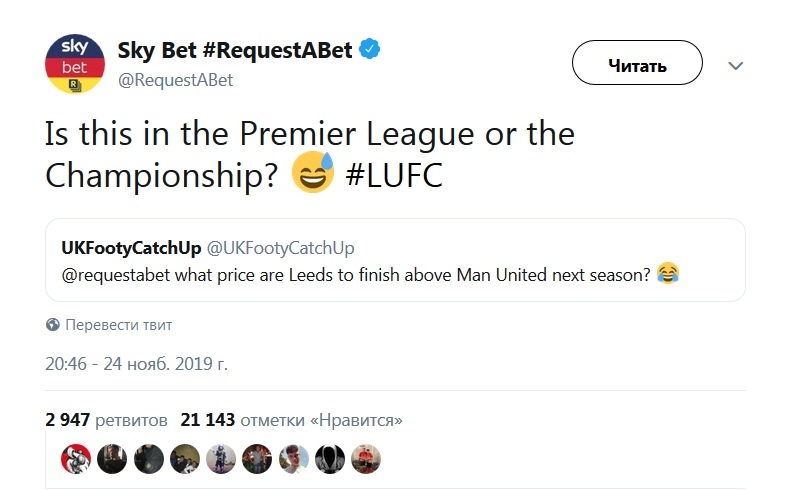
Task: View the 21 143 отметки «Нравится» list
Action: point(292,420)
